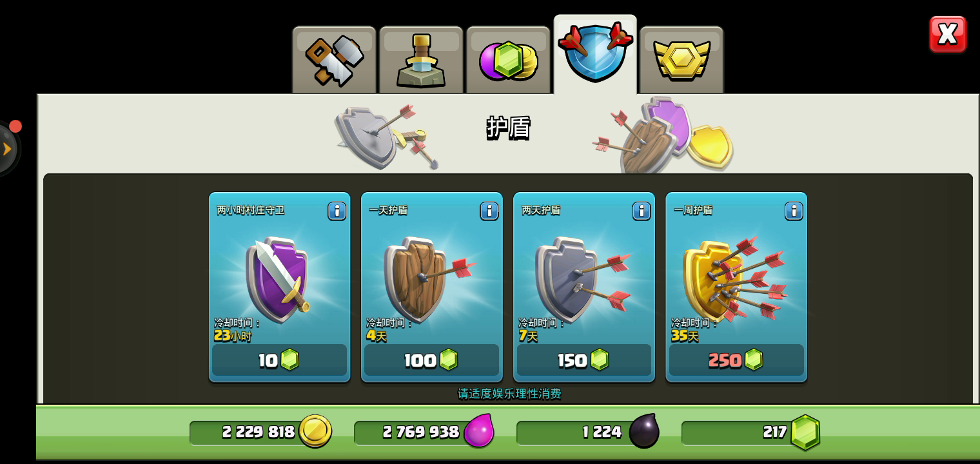The image size is (980, 464).
Task: Buy the one-day shield for 100 gems
Action: [431, 360]
